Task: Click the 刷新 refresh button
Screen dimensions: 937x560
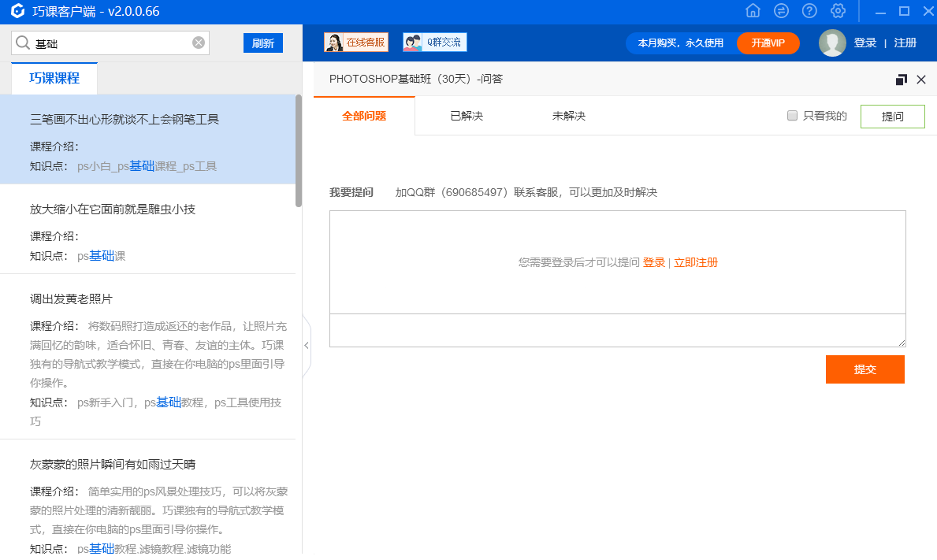Action: coord(263,43)
